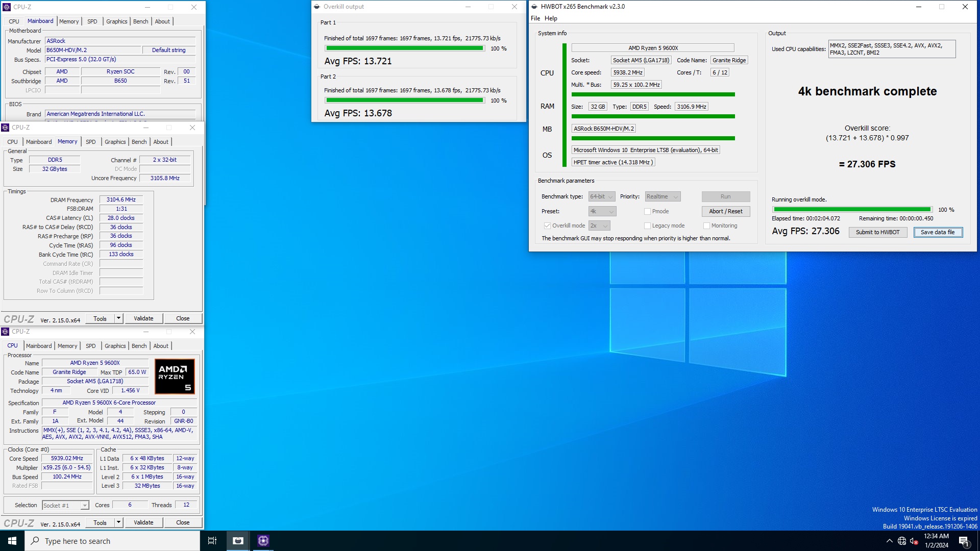Expand Tools arrow in Memory CPU-Z window
This screenshot has width=980, height=551.
tap(118, 318)
